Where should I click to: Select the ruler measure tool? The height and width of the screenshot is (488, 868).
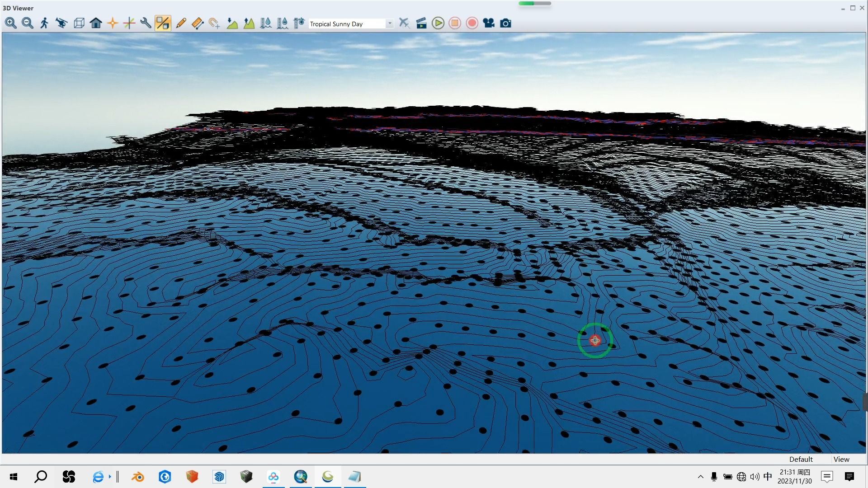(x=198, y=23)
